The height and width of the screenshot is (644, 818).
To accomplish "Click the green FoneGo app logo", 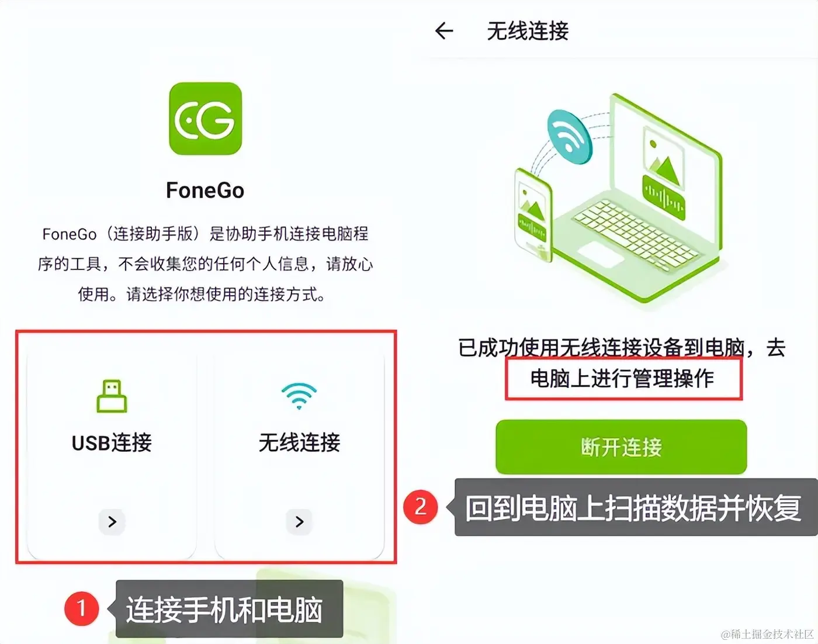I will click(x=205, y=119).
